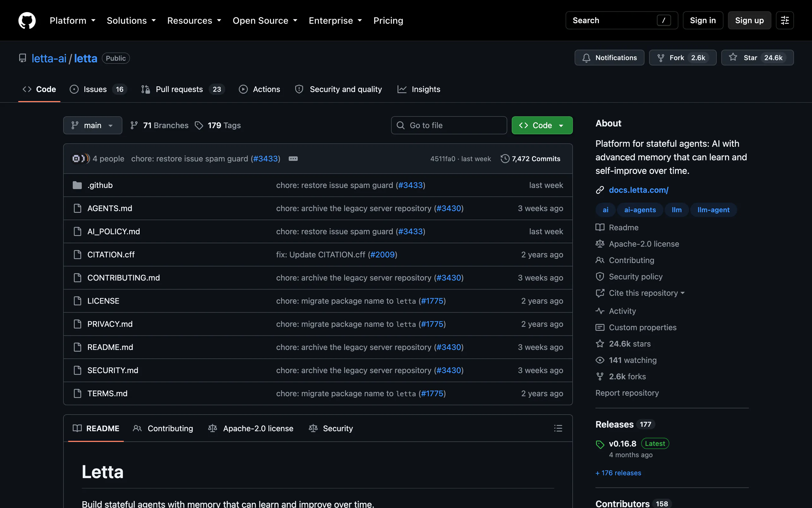Click the Sign in button

pos(703,21)
